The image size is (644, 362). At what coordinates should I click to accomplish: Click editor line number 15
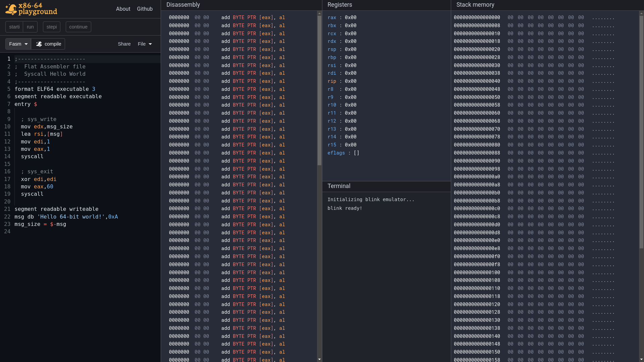[7, 164]
